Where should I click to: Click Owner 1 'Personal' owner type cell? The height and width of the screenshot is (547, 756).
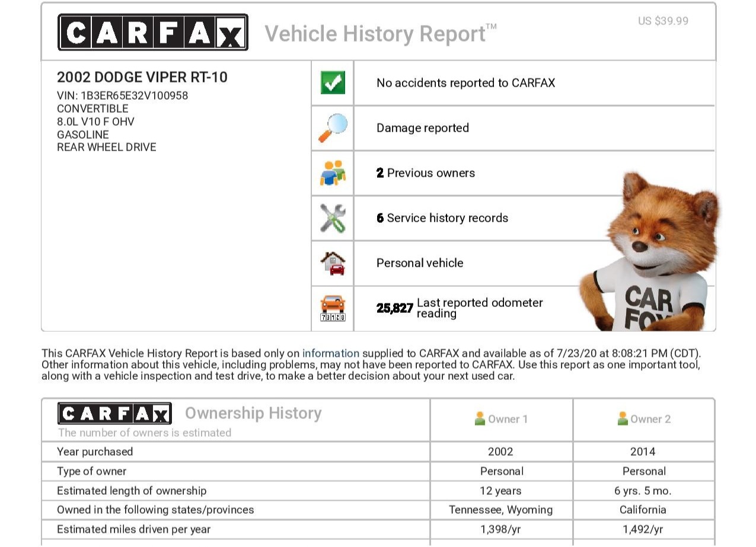click(x=502, y=472)
